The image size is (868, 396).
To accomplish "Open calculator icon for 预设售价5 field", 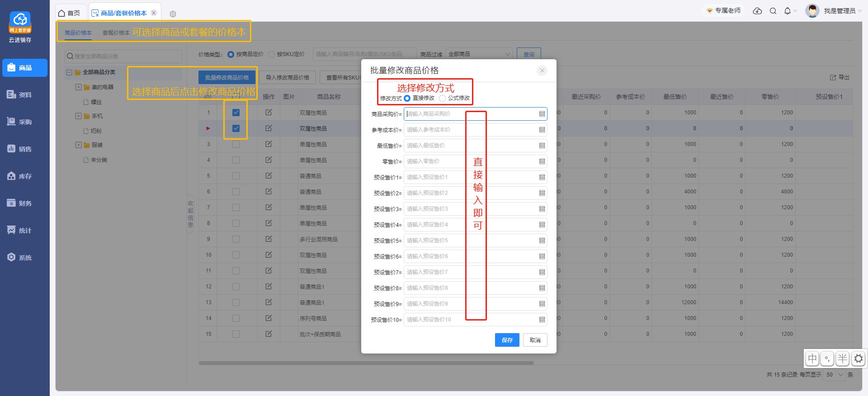I will pos(542,240).
